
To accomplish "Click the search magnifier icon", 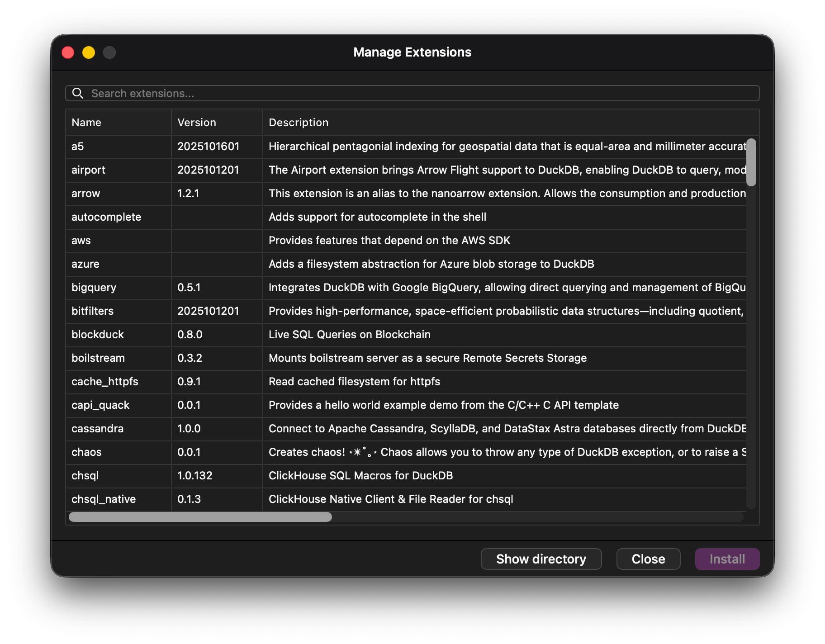I will 78,93.
